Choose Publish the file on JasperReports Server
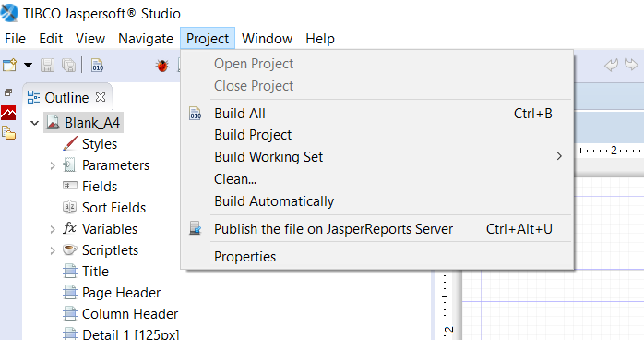Image resolution: width=644 pixels, height=340 pixels. point(377,229)
